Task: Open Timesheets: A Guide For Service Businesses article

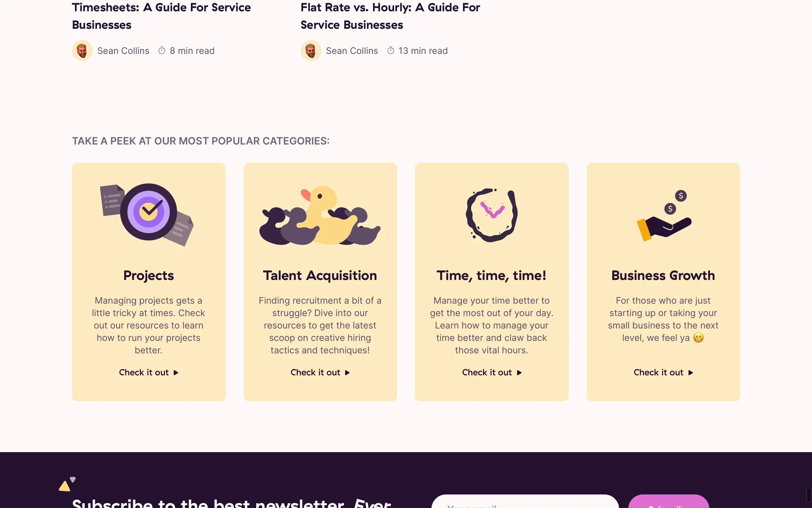Action: pos(161,16)
